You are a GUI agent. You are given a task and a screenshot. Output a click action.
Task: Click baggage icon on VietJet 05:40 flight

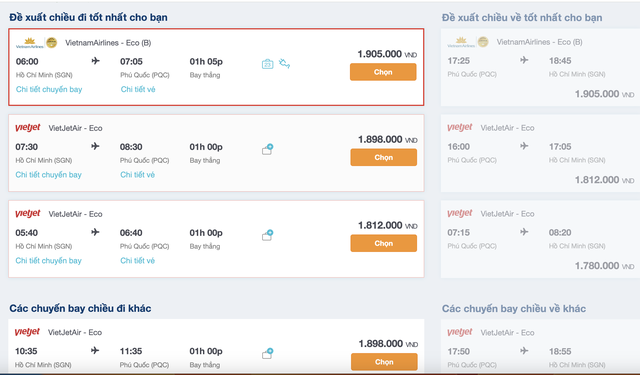(268, 235)
